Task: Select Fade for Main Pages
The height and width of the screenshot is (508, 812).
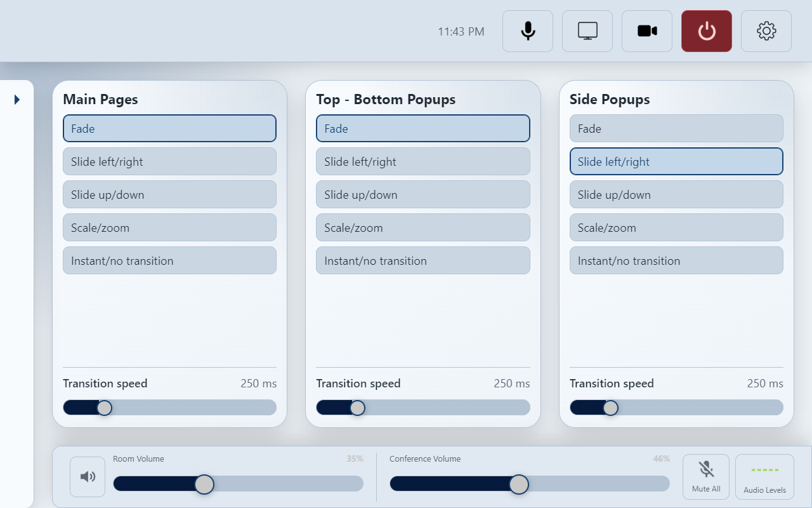Action: coord(169,128)
